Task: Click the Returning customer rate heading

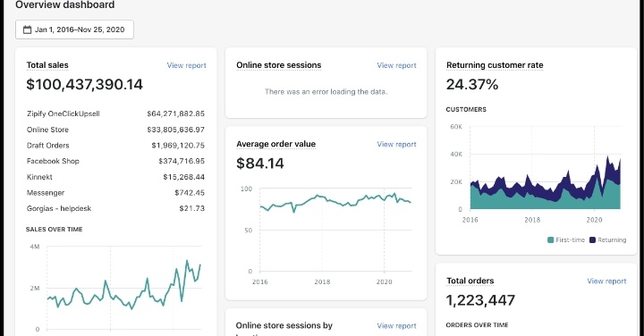Action: pos(495,65)
